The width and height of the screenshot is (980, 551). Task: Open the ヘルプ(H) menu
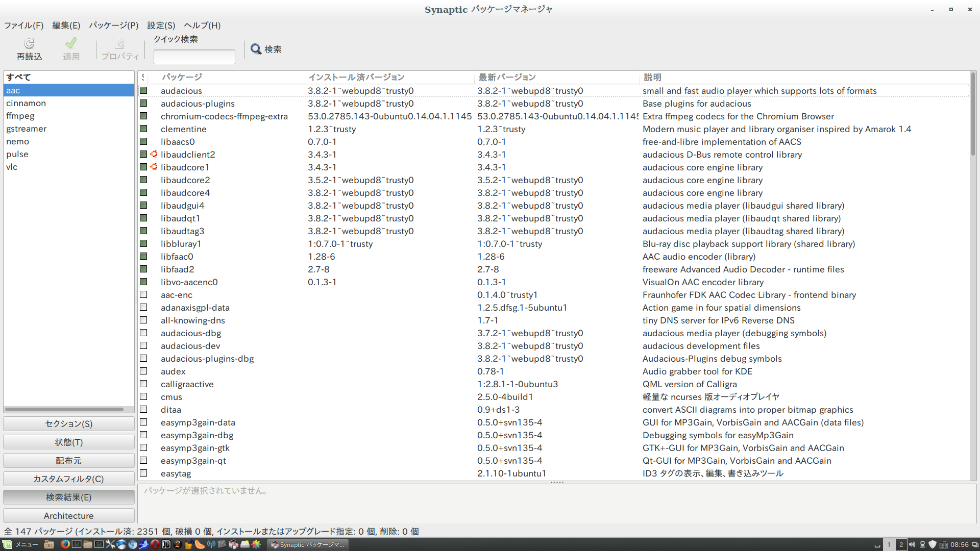[202, 25]
